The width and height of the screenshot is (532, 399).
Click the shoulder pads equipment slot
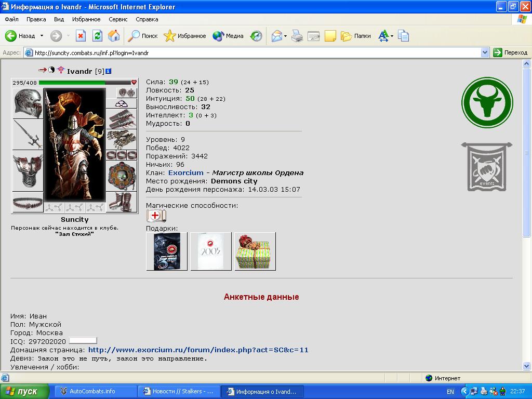pos(127,92)
